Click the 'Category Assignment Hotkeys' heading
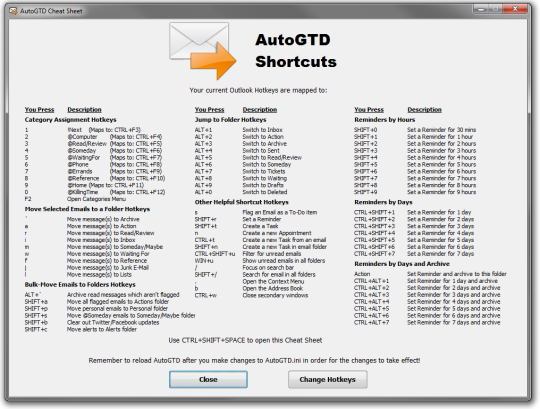Screen dimensions: 540x409 70,120
